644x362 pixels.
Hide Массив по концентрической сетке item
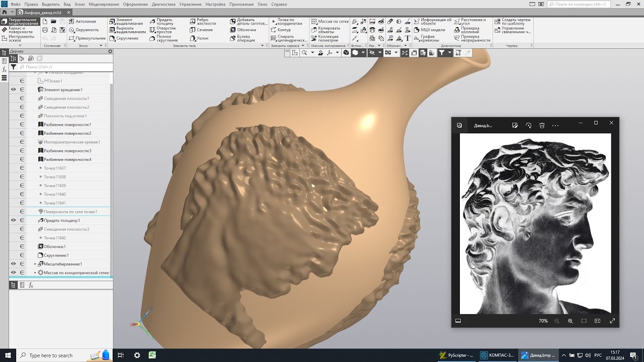(14, 273)
